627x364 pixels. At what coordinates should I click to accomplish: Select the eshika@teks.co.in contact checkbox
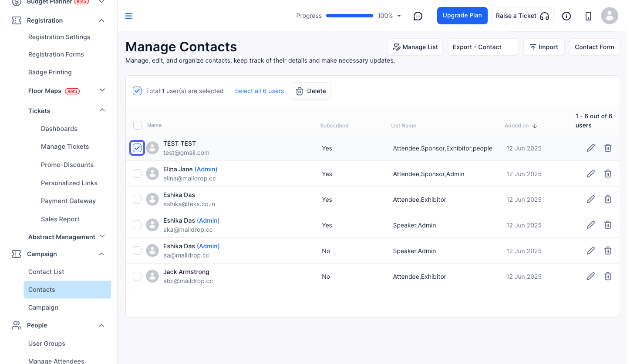(137, 200)
